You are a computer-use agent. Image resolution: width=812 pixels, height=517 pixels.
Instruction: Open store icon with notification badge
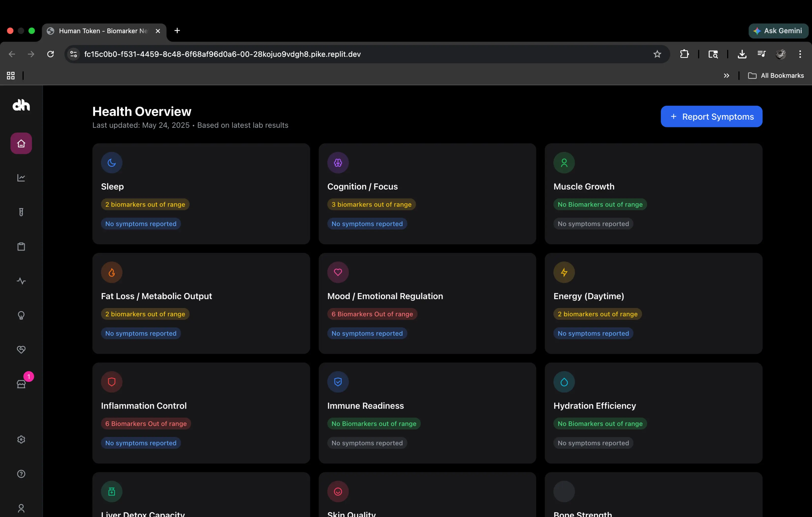pyautogui.click(x=21, y=384)
